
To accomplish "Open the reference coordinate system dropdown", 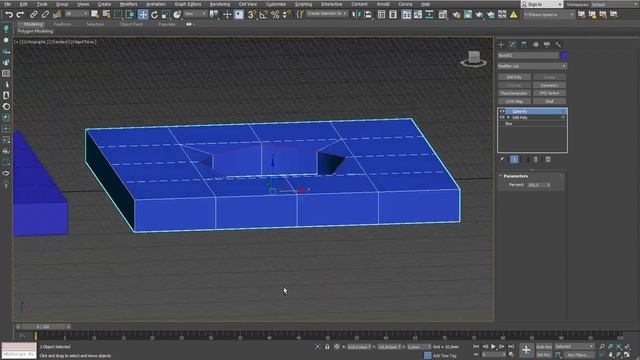I will coord(195,14).
